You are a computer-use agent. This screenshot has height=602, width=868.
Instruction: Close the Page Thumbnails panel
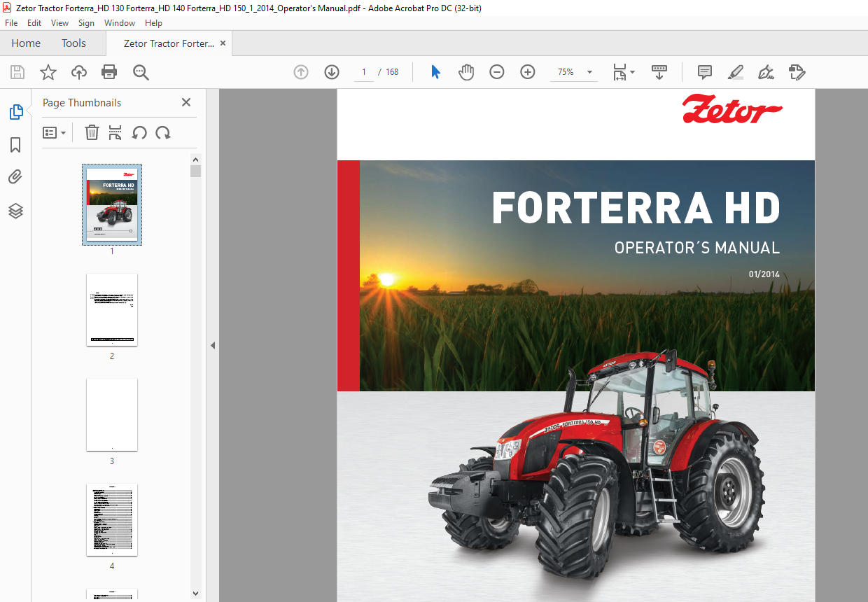(x=186, y=102)
